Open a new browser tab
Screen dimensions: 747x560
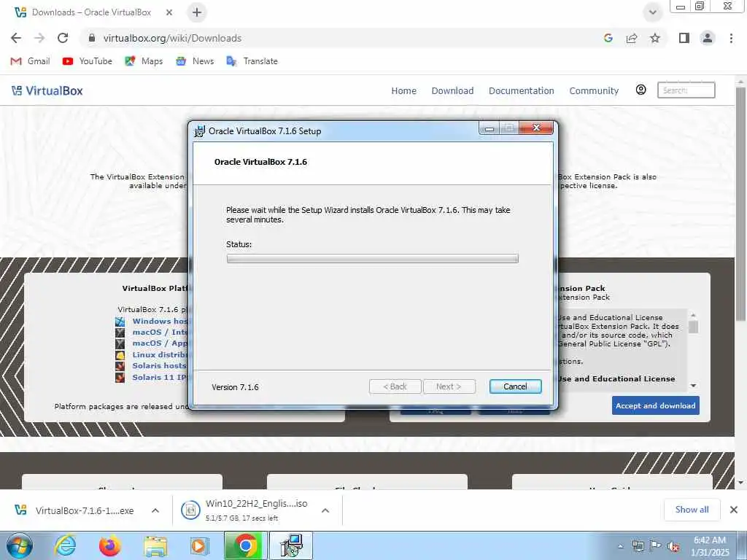197,12
